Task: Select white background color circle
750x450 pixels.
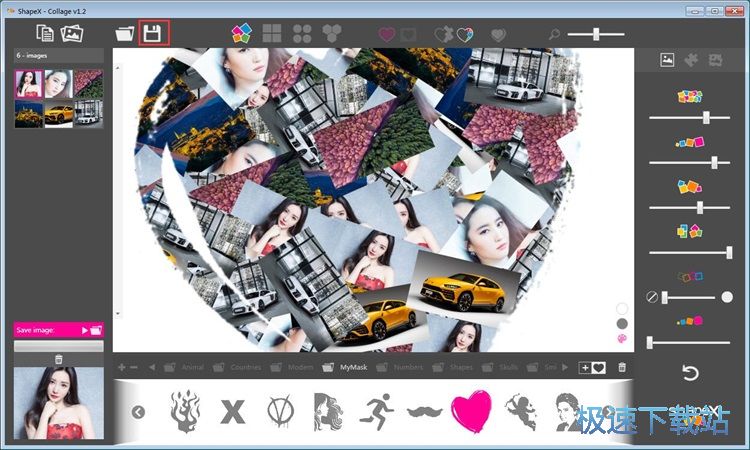Action: pos(622,308)
